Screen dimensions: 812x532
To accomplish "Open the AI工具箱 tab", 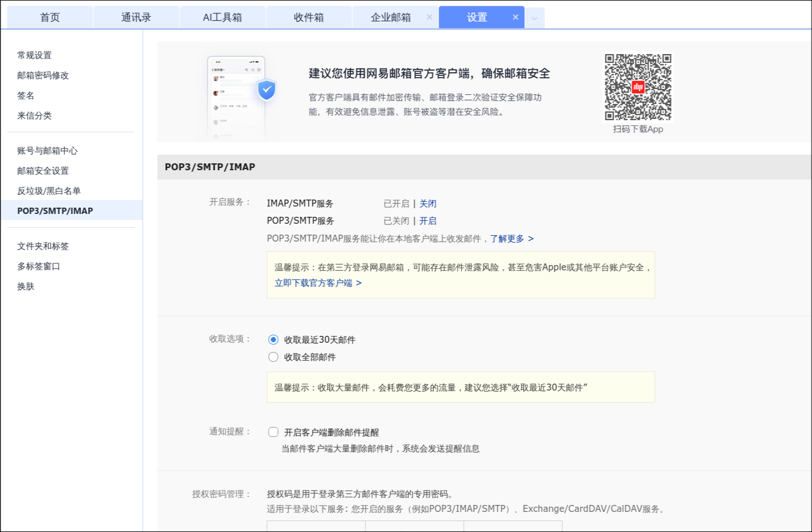I will coord(222,17).
